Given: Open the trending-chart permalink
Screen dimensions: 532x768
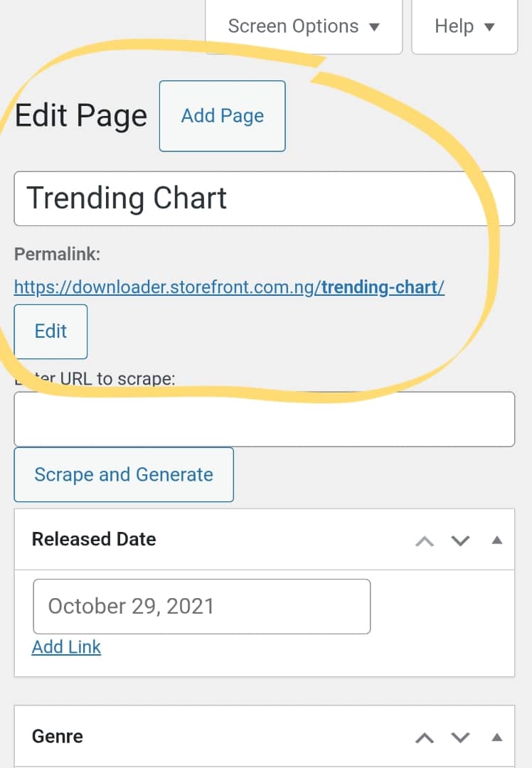Looking at the screenshot, I should (x=229, y=287).
